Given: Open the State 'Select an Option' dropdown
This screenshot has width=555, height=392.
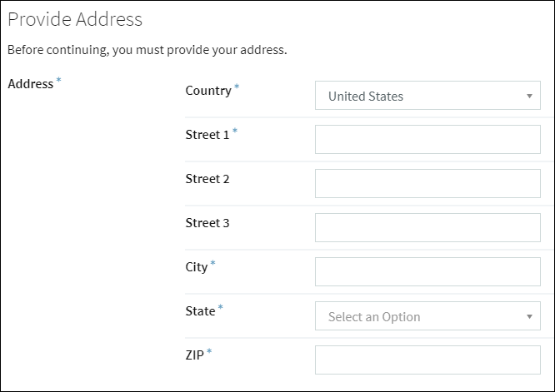Looking at the screenshot, I should tap(417, 316).
